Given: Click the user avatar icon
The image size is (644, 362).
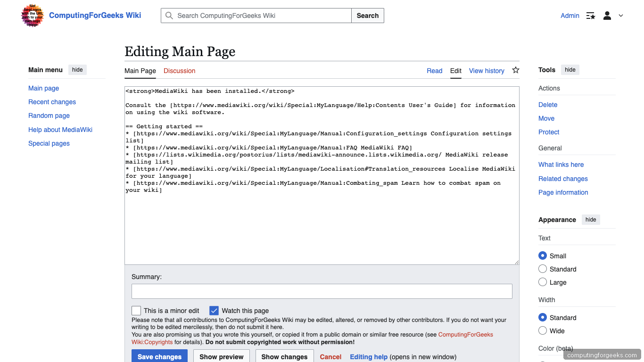Looking at the screenshot, I should pos(607,16).
